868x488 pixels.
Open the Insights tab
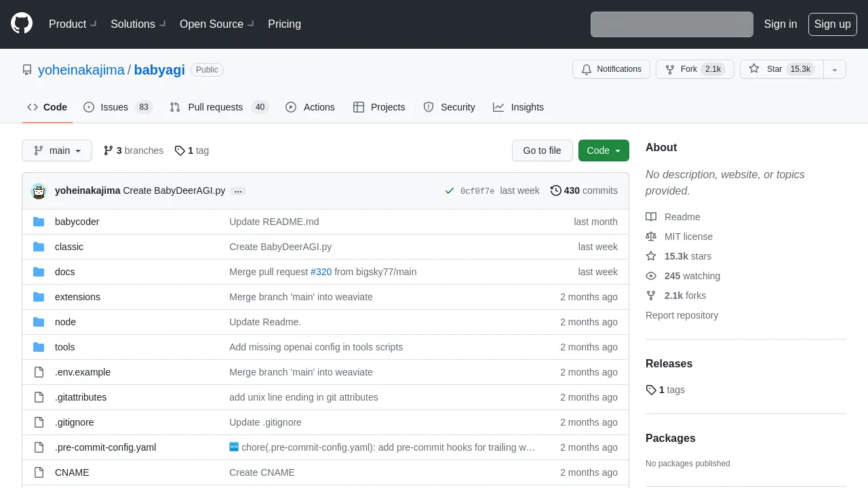(519, 107)
